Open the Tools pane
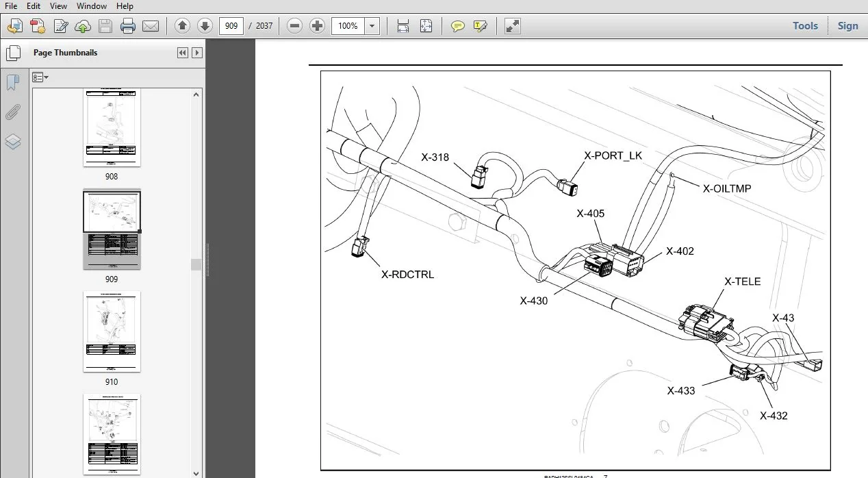 point(805,26)
